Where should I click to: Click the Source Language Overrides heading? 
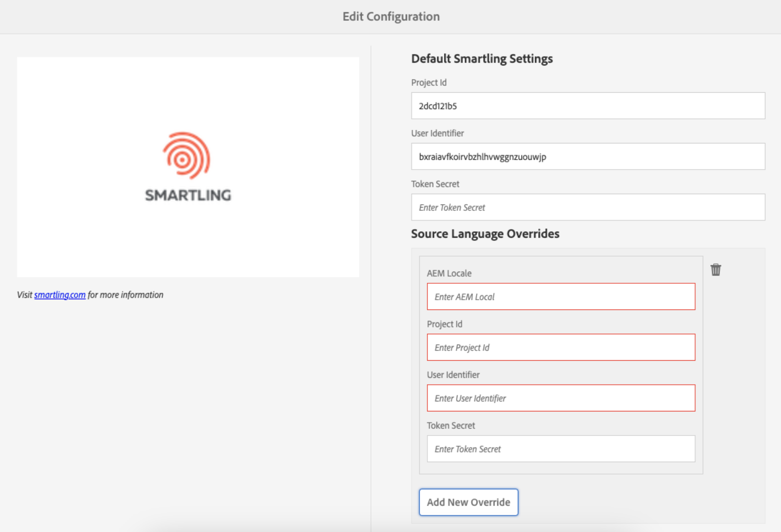(x=485, y=234)
